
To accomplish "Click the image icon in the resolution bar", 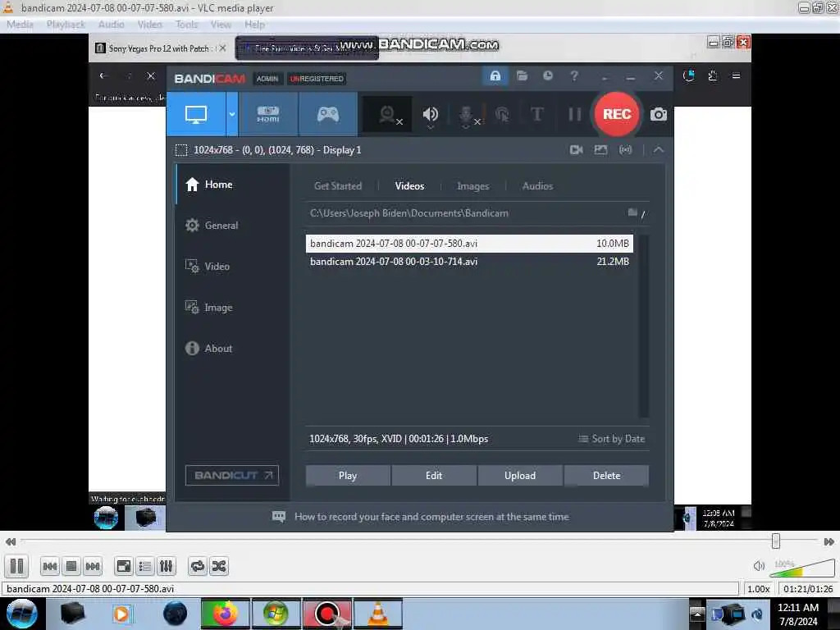I will [600, 150].
